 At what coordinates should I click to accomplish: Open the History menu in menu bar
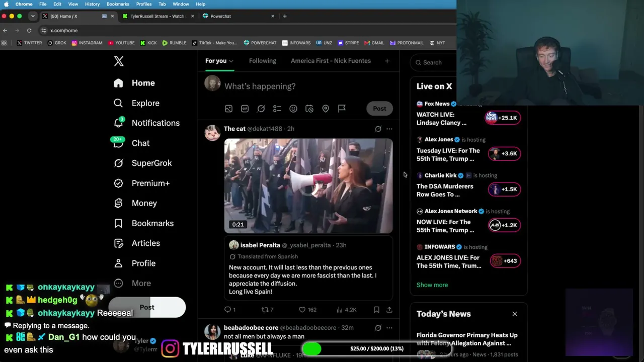(92, 4)
